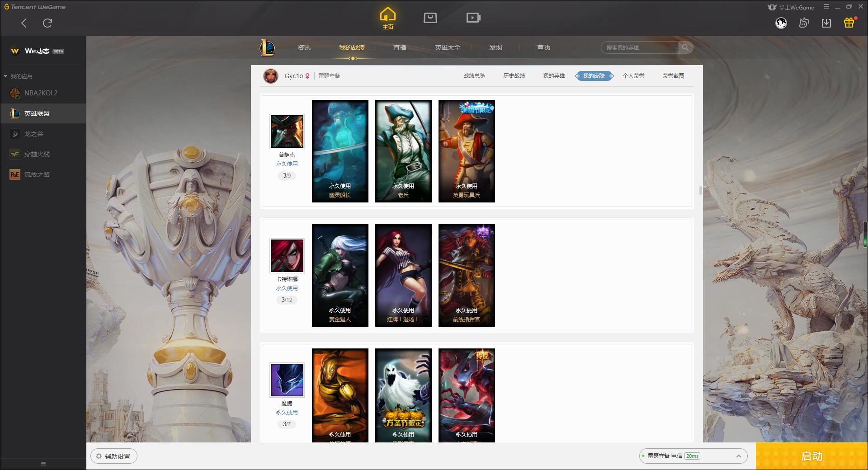Open the hamburger menu icon in title bar

point(826,7)
